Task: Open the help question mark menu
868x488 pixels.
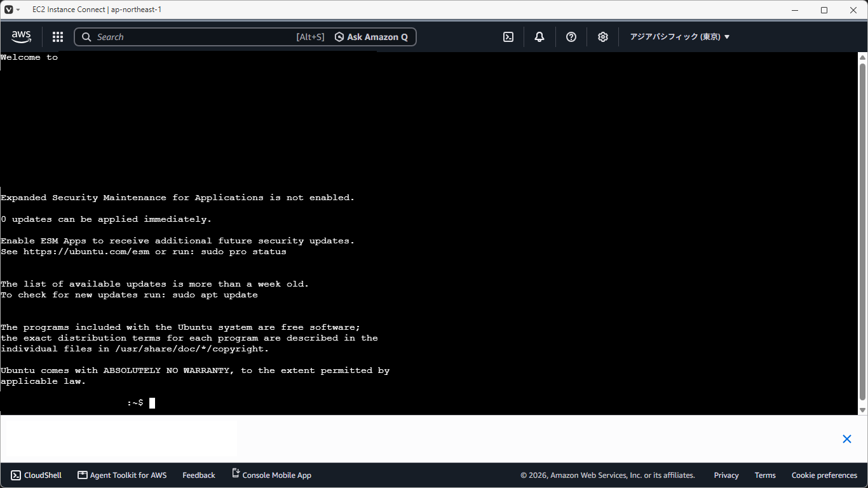Action: [x=571, y=37]
